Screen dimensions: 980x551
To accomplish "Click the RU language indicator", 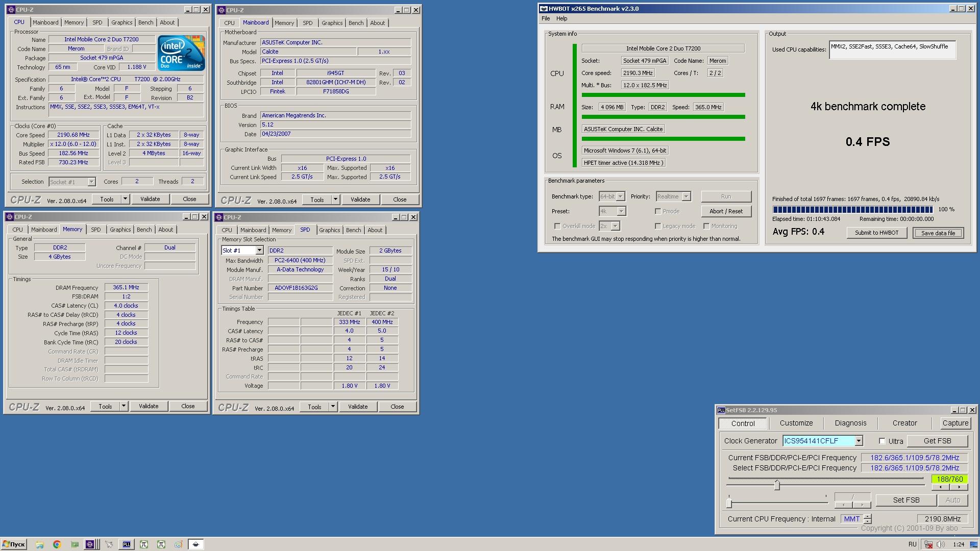I will coord(913,544).
